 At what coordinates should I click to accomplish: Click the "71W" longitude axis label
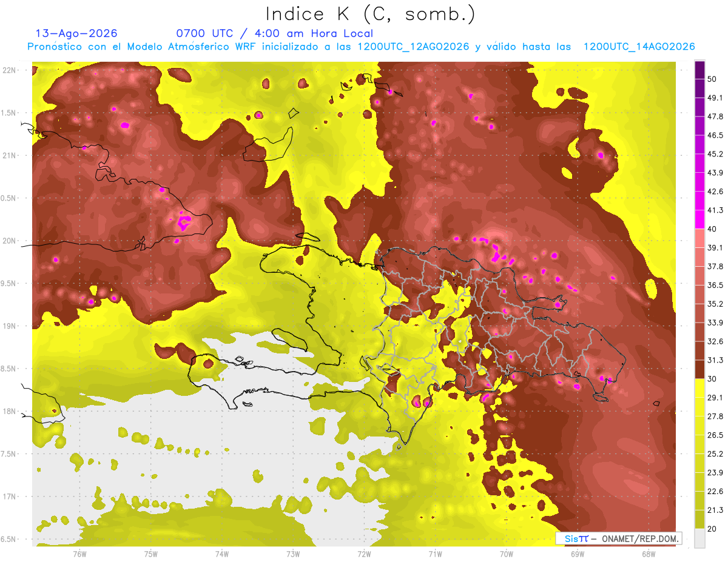coord(435,554)
